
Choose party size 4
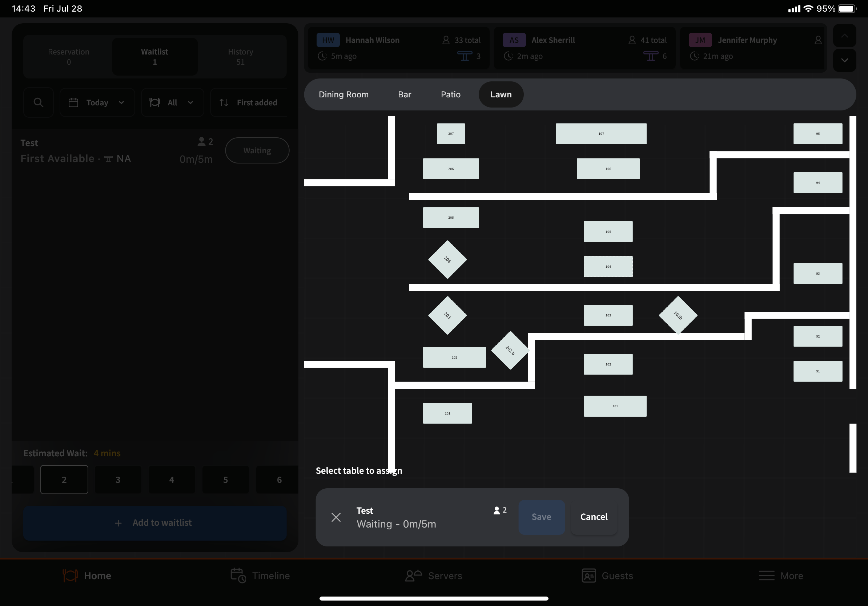pyautogui.click(x=172, y=480)
